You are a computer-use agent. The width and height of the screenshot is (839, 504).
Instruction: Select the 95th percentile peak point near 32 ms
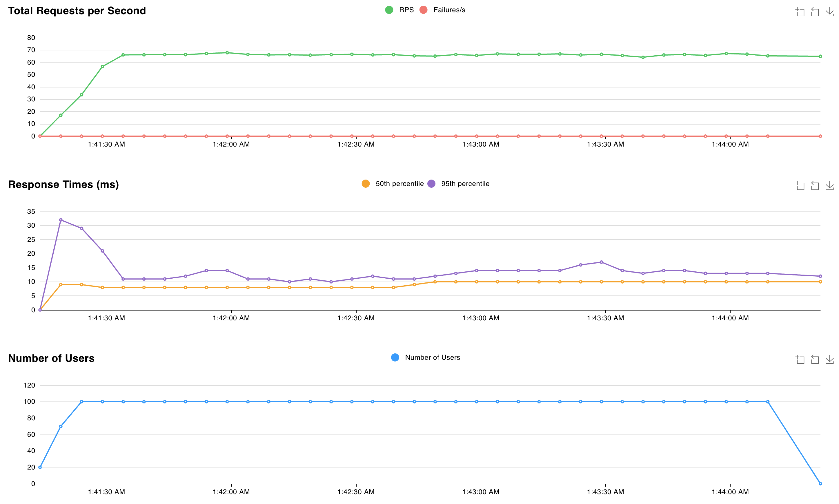61,220
